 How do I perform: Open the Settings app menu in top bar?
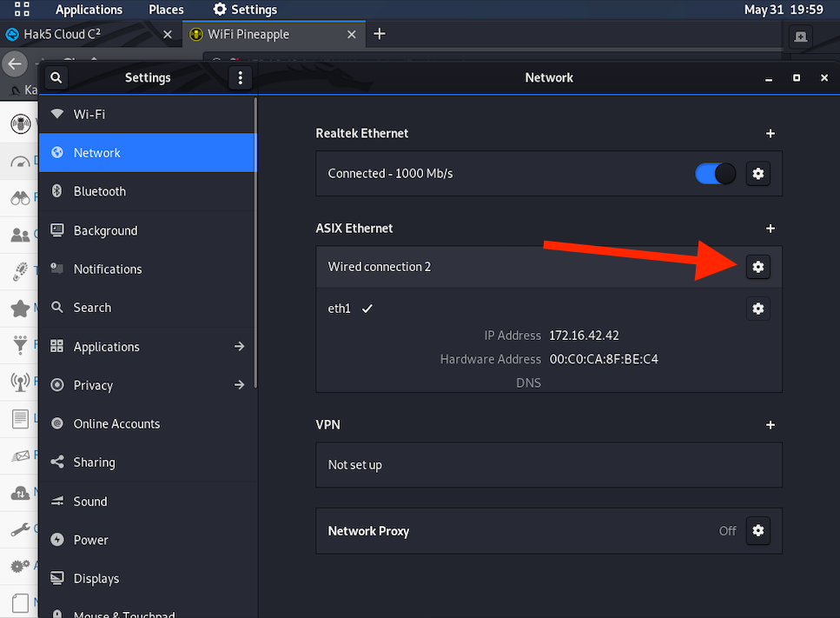[245, 10]
